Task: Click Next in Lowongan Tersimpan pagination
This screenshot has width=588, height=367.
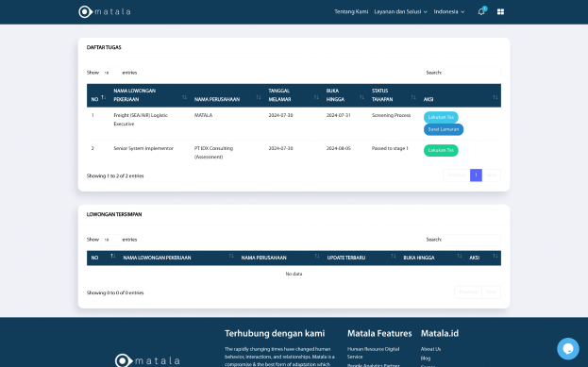Action: pos(491,292)
